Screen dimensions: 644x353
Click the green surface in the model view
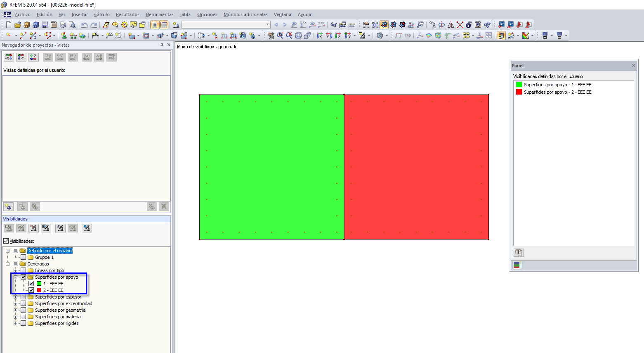[271, 167]
